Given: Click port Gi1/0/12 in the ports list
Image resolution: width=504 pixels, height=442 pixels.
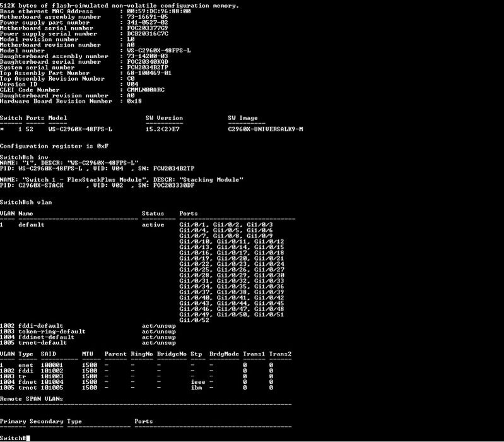Looking at the screenshot, I should pyautogui.click(x=269, y=242).
